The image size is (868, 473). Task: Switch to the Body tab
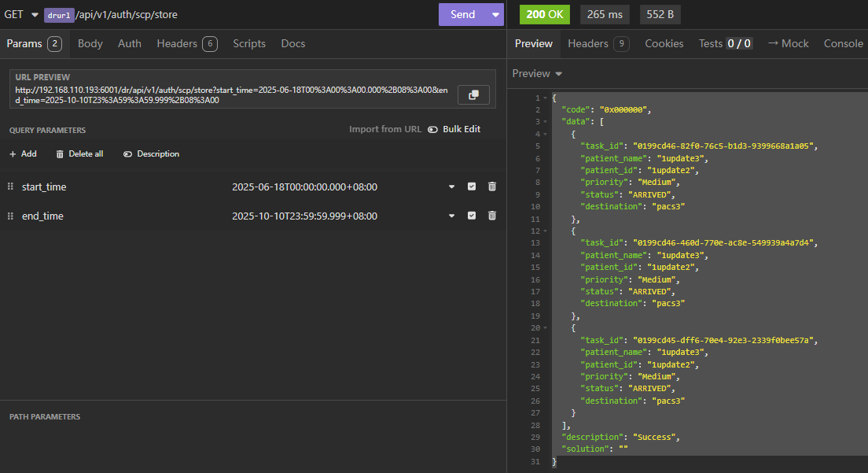point(90,43)
